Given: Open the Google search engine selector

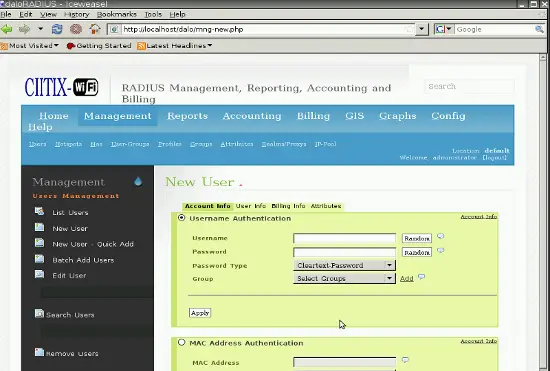Looking at the screenshot, I should click(444, 29).
